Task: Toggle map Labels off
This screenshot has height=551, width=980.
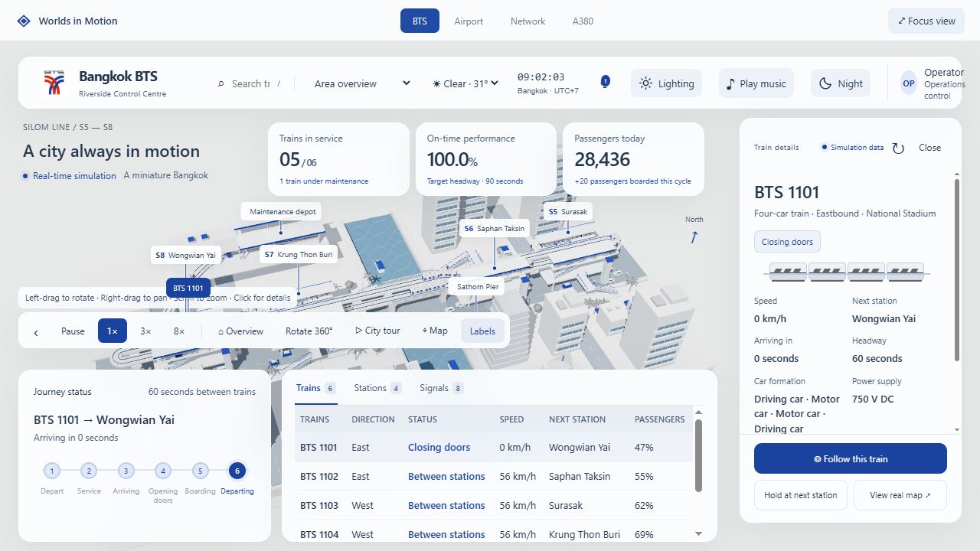Action: tap(482, 331)
